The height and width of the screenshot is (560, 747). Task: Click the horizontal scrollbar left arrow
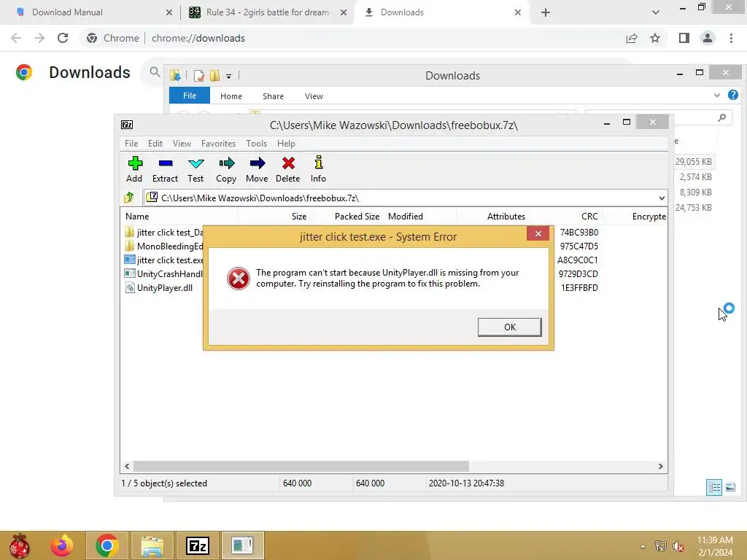click(127, 466)
